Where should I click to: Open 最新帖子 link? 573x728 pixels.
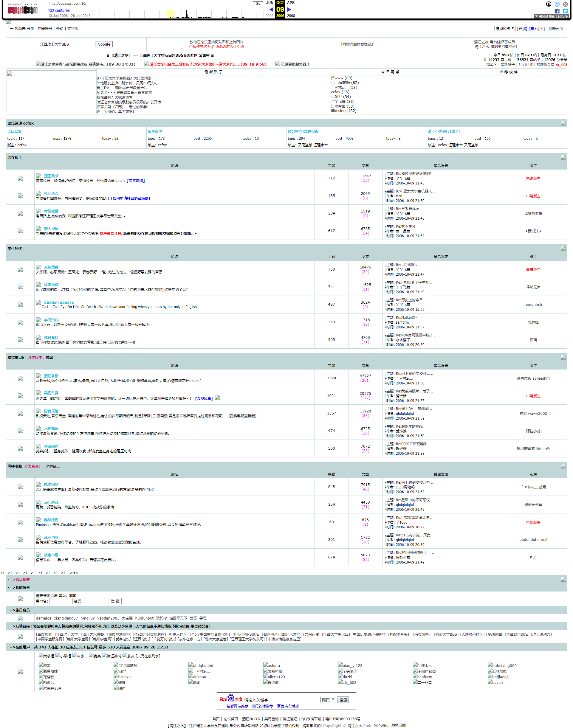coord(508,64)
